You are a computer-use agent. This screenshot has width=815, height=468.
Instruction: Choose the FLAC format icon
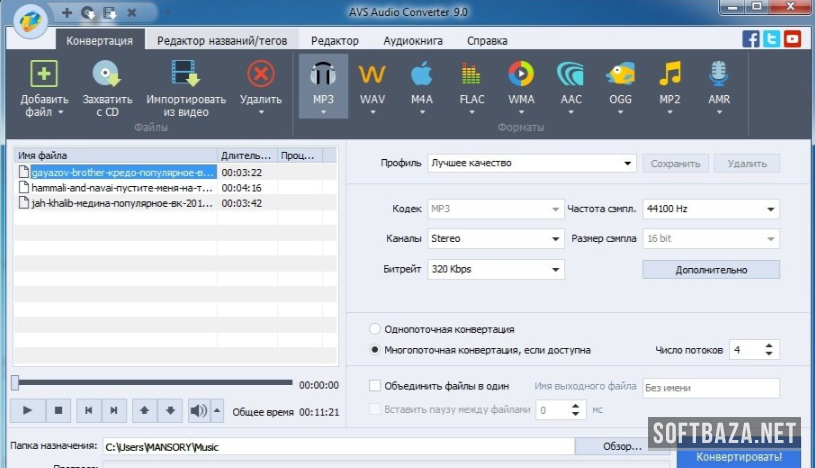[471, 76]
